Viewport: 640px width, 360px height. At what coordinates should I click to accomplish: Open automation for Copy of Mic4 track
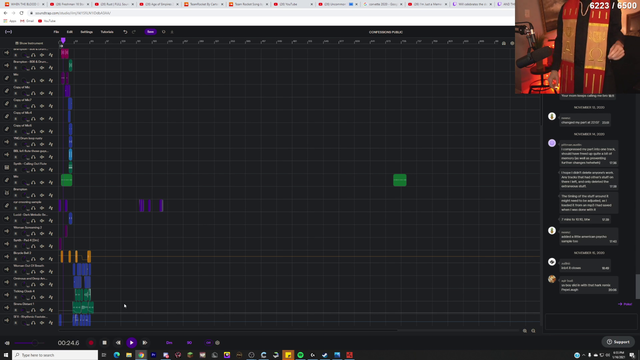click(51, 119)
